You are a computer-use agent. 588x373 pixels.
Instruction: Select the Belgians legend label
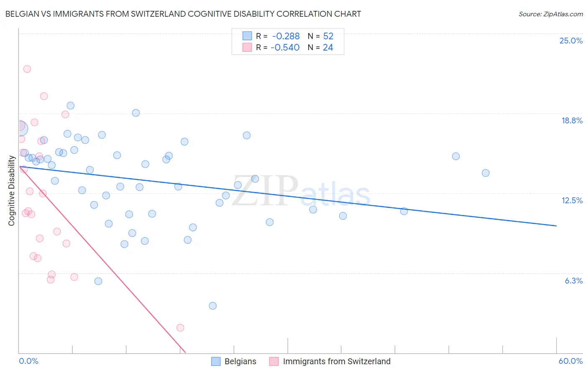(x=240, y=361)
